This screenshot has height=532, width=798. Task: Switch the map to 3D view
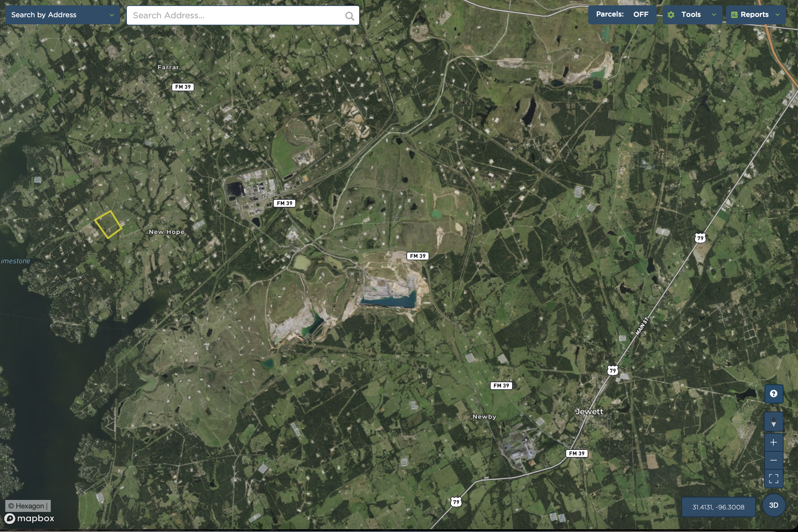(774, 505)
